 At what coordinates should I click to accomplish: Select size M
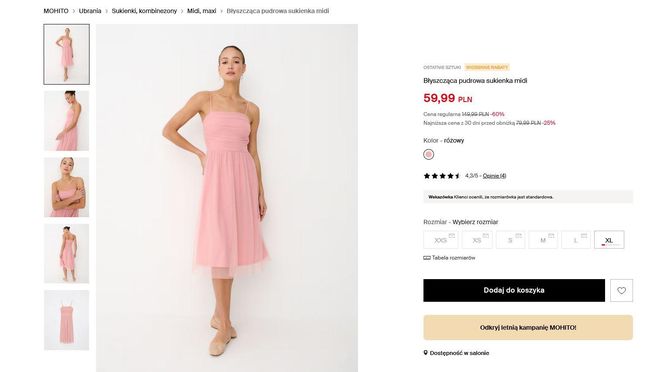coord(543,240)
